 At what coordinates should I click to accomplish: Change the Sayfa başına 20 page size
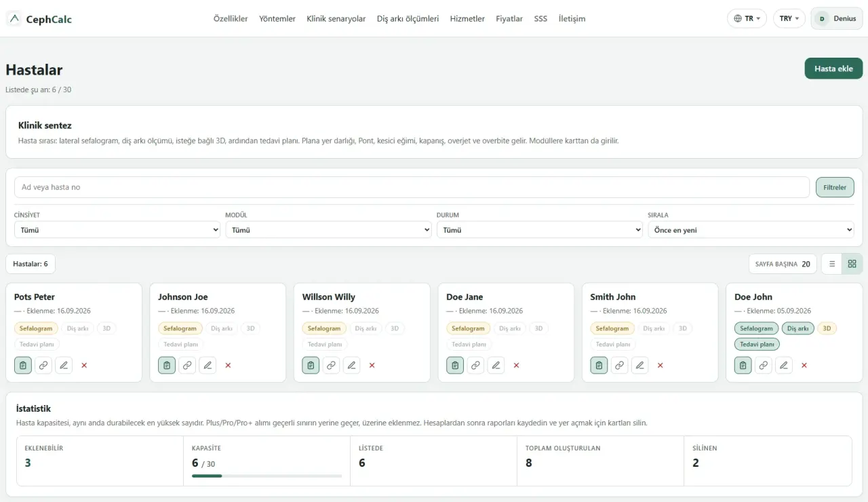coord(783,264)
